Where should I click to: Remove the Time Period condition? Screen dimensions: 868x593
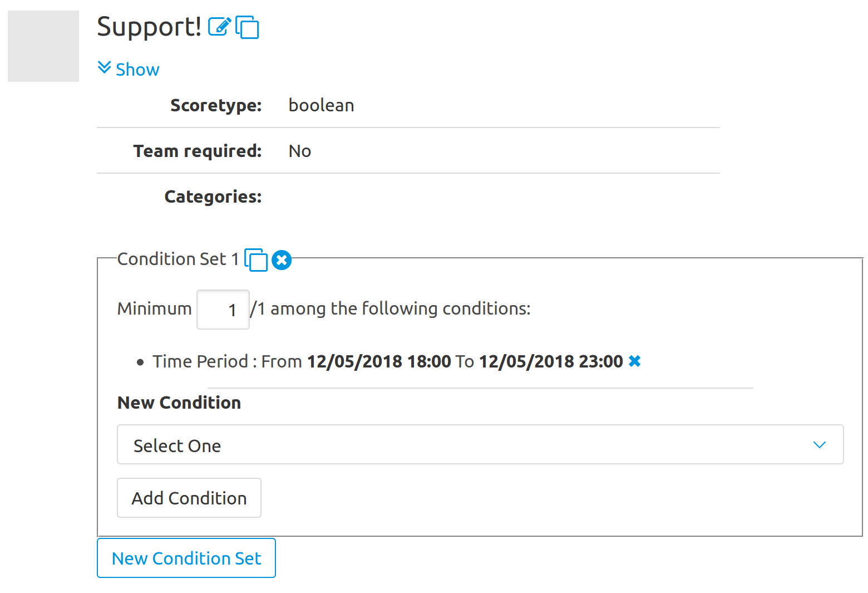pos(634,361)
